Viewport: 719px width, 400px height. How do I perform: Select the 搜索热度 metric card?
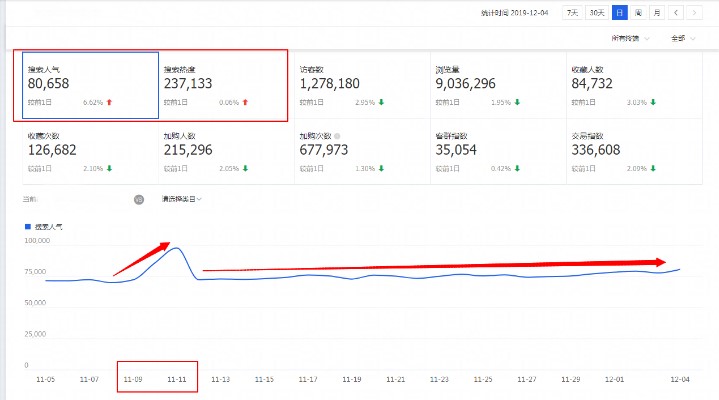tap(222, 85)
